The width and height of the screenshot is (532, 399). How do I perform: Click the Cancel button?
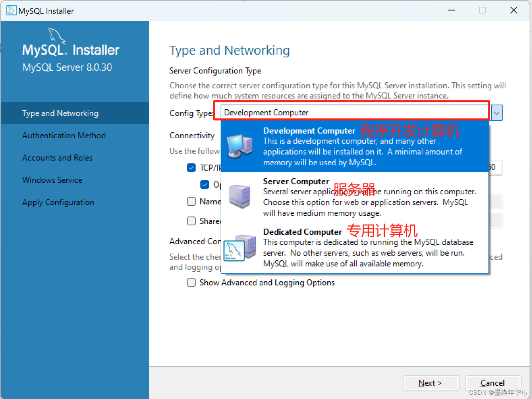pyautogui.click(x=493, y=383)
